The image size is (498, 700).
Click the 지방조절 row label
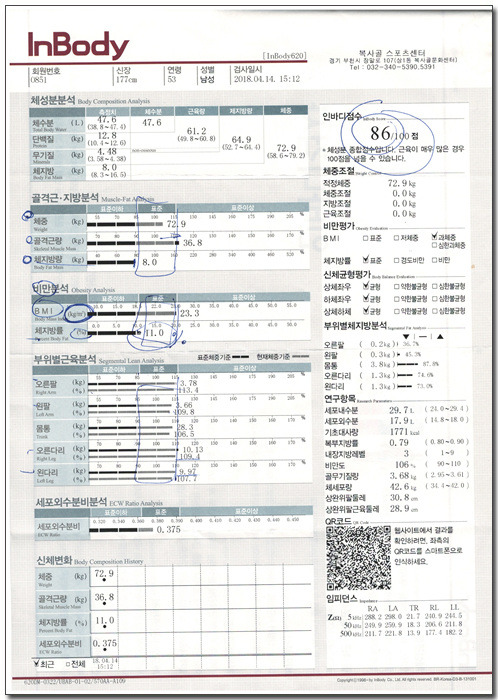click(337, 204)
